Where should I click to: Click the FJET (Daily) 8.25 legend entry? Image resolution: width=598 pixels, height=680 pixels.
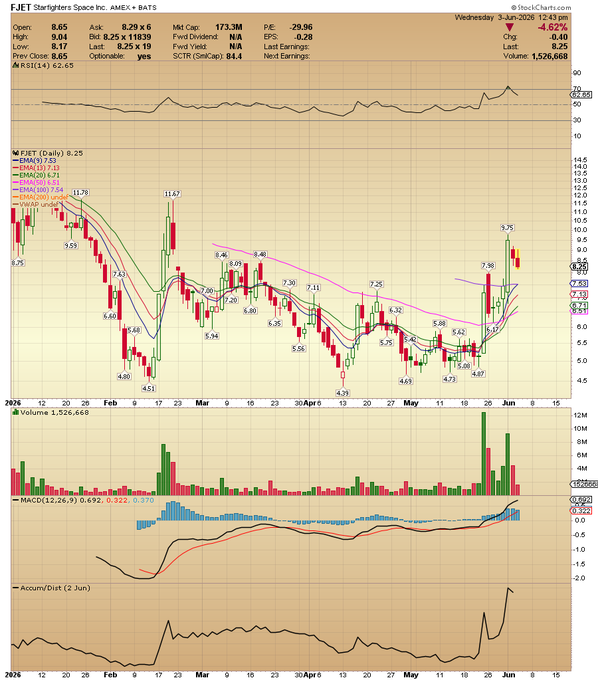click(x=51, y=153)
